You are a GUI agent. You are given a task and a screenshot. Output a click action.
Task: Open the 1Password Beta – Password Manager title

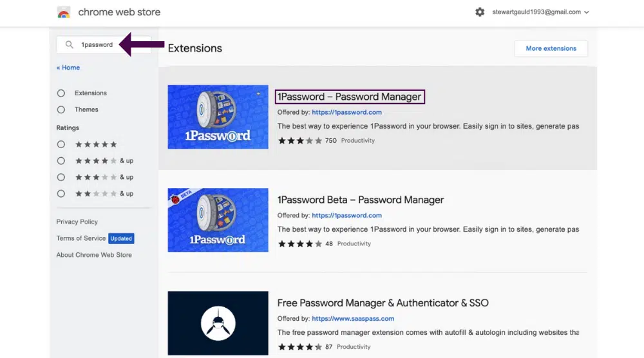tap(360, 200)
